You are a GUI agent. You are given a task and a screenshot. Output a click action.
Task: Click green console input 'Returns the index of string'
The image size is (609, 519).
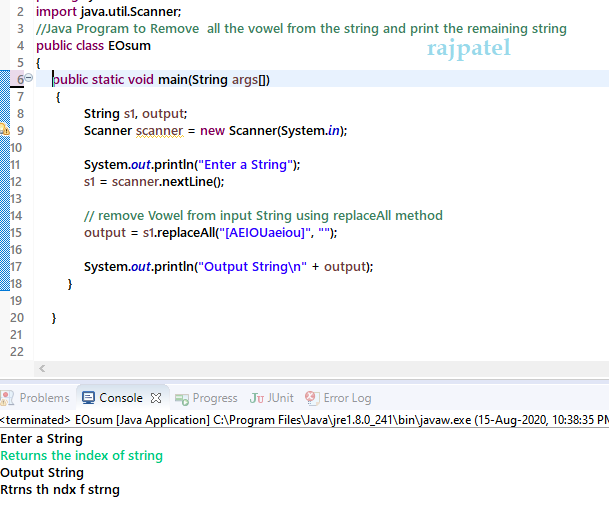click(82, 456)
